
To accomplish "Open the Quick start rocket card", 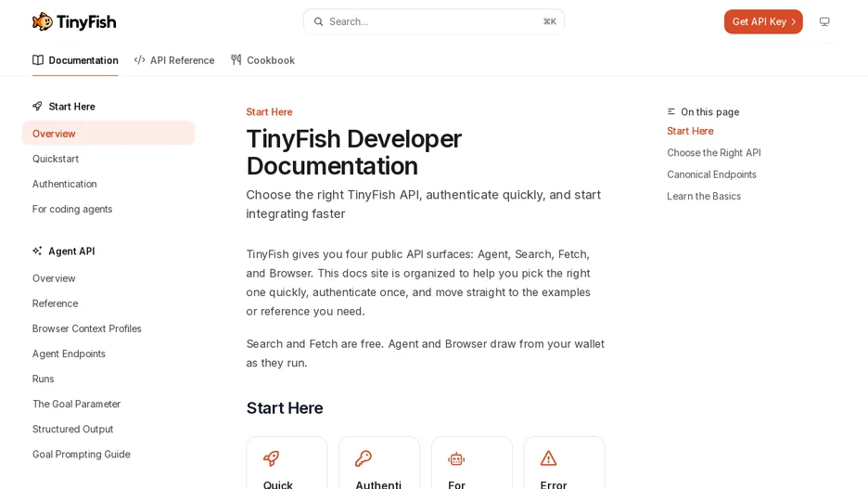I will point(287,463).
